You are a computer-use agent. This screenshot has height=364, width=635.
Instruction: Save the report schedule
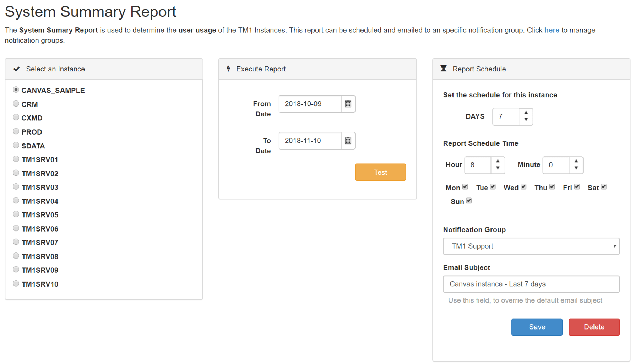[x=537, y=327]
